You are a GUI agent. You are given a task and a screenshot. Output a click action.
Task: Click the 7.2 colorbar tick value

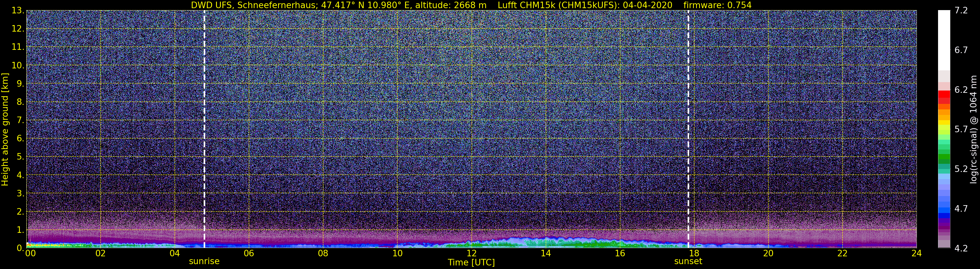[x=961, y=11]
